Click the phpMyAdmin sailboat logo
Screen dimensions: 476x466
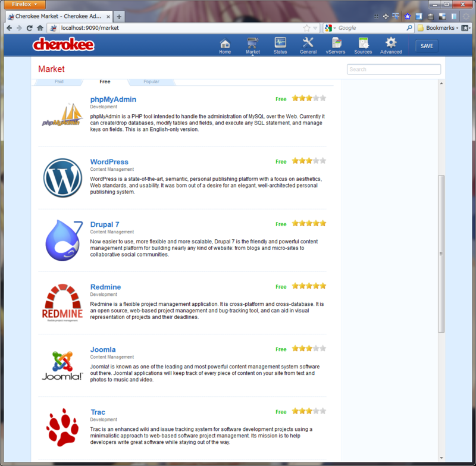point(62,115)
